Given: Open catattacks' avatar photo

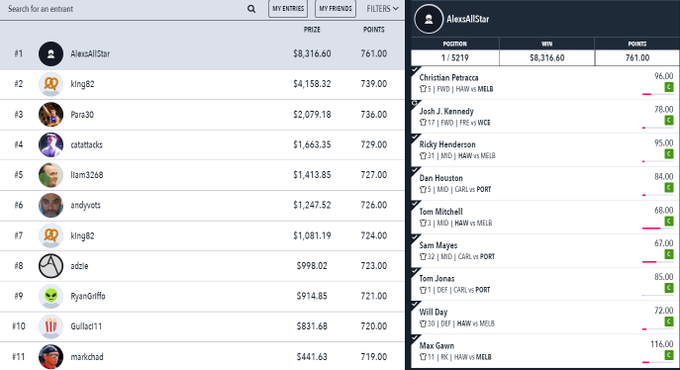Looking at the screenshot, I should pyautogui.click(x=51, y=144).
